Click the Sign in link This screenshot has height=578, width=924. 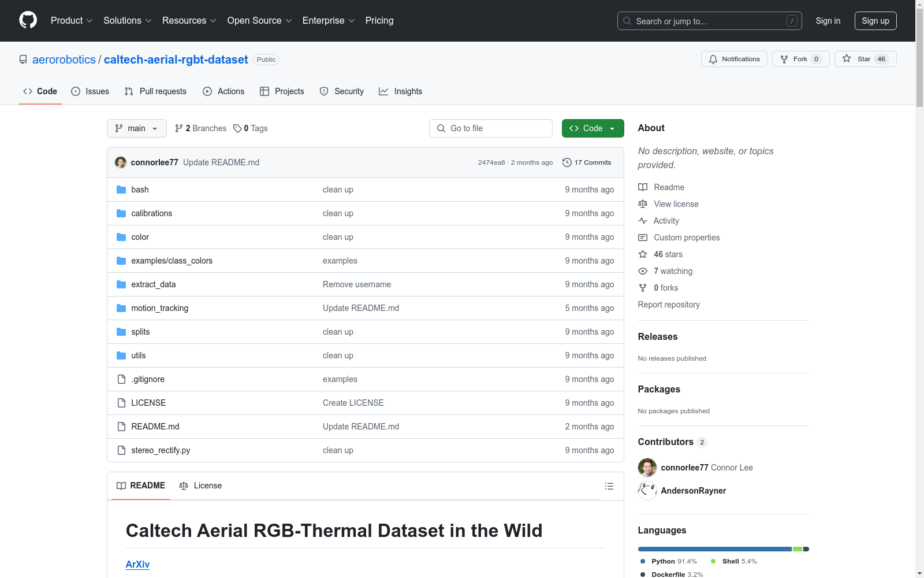click(828, 21)
